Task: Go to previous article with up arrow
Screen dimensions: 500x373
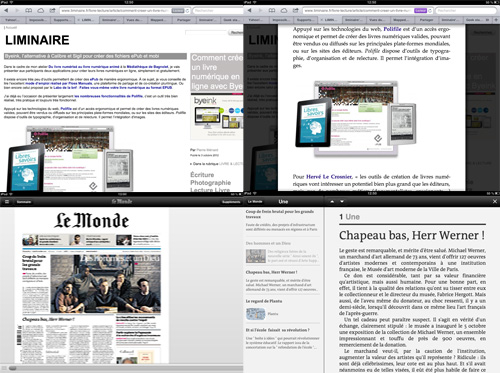Action: (x=332, y=201)
